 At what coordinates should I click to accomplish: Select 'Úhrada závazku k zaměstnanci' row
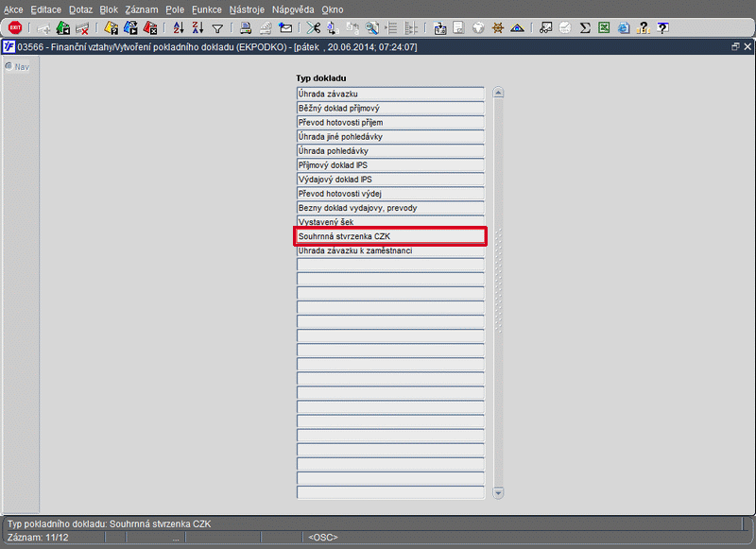pyautogui.click(x=390, y=250)
